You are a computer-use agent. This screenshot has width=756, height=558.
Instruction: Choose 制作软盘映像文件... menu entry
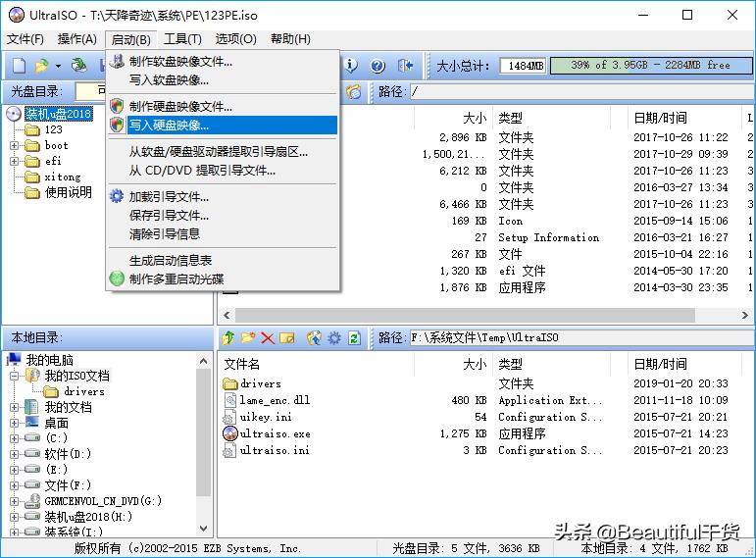tap(223, 61)
